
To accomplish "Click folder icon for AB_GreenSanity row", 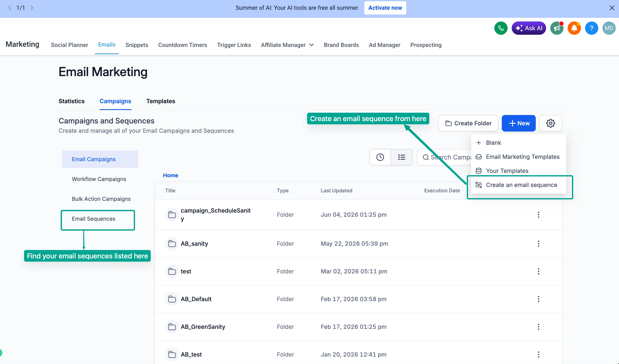I will tap(172, 327).
